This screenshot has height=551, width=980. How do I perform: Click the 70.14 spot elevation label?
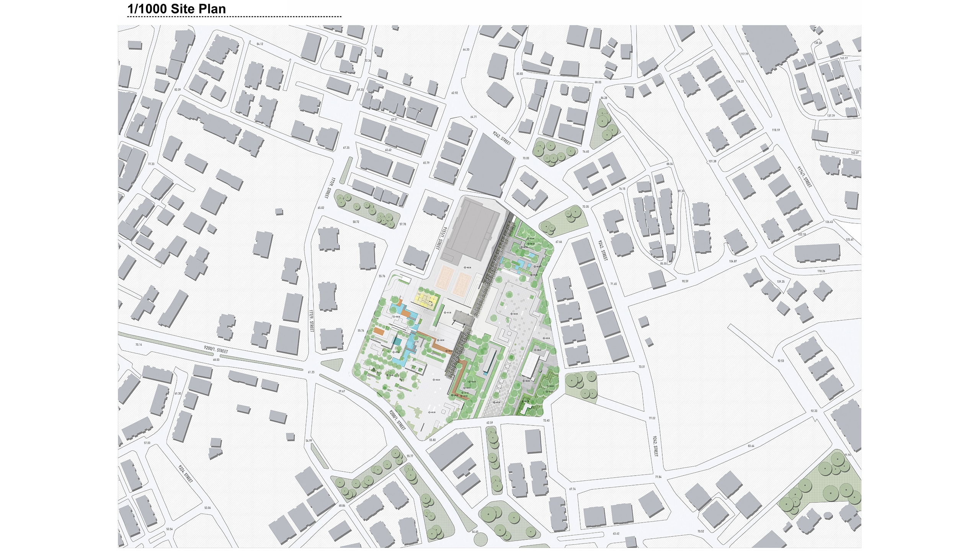pos(139,344)
